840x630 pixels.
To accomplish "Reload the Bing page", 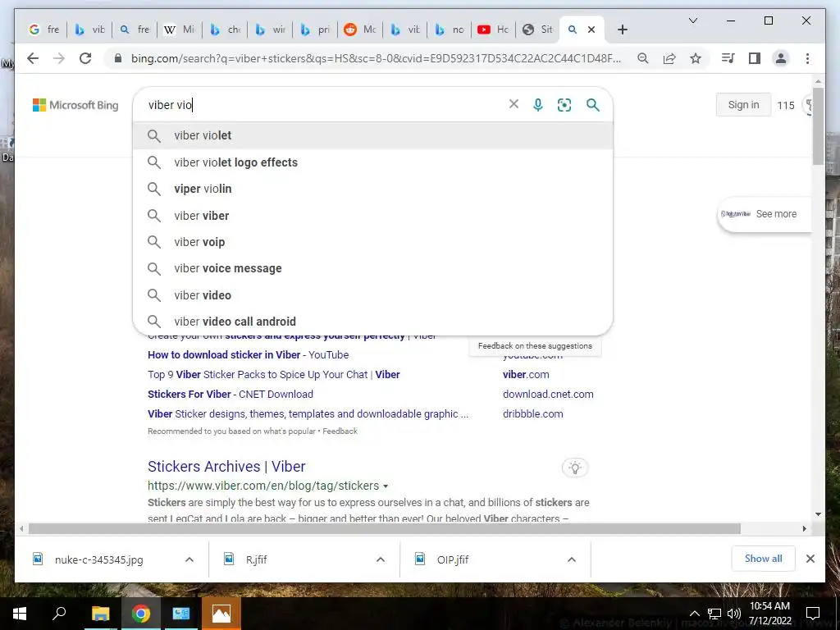I will pos(85,58).
